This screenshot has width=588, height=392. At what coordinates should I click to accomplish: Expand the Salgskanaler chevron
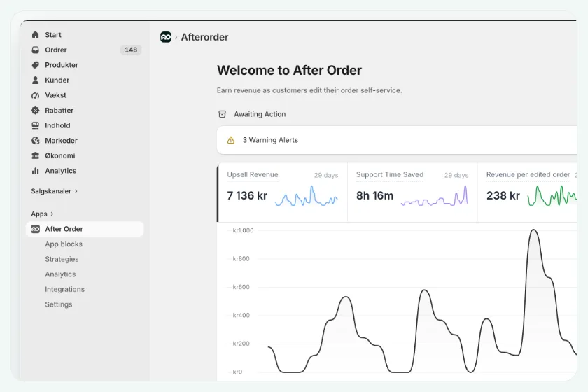pyautogui.click(x=76, y=191)
